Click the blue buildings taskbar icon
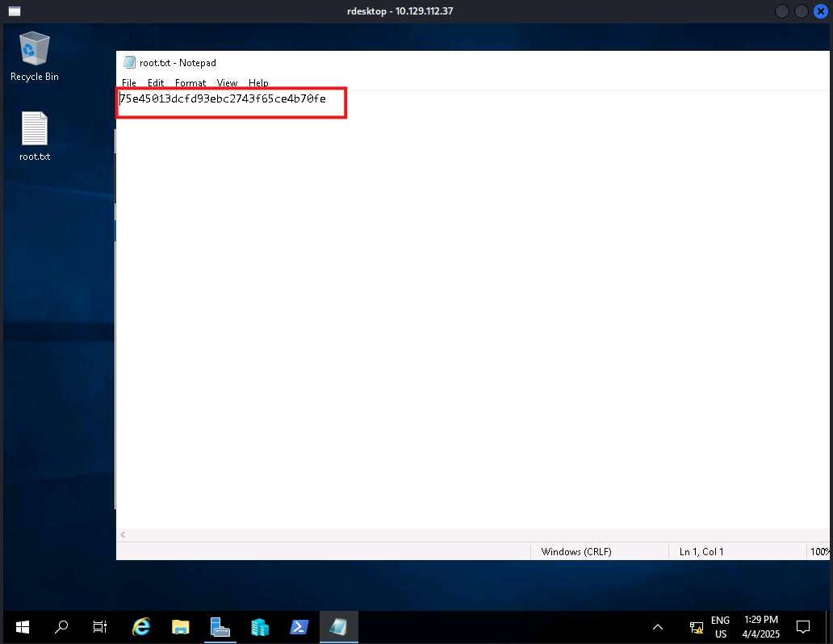 tap(260, 628)
